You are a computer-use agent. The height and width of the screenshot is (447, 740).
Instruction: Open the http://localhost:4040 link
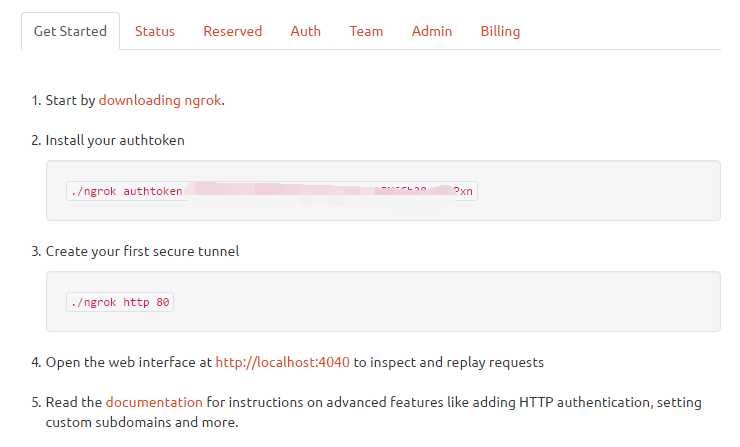[282, 362]
